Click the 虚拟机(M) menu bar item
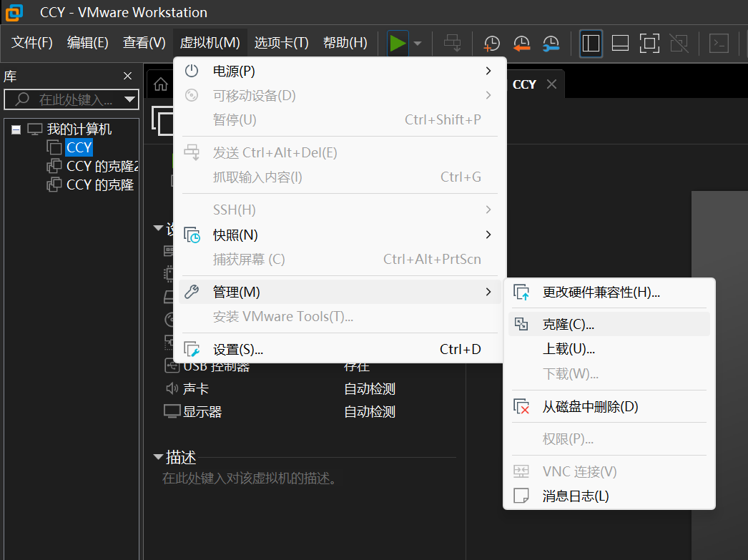Image resolution: width=748 pixels, height=560 pixels. 210,43
